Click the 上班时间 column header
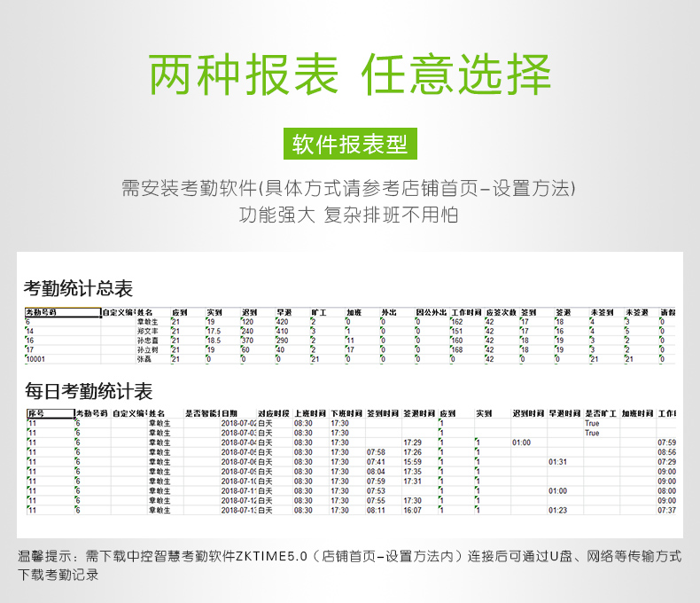 coord(310,413)
